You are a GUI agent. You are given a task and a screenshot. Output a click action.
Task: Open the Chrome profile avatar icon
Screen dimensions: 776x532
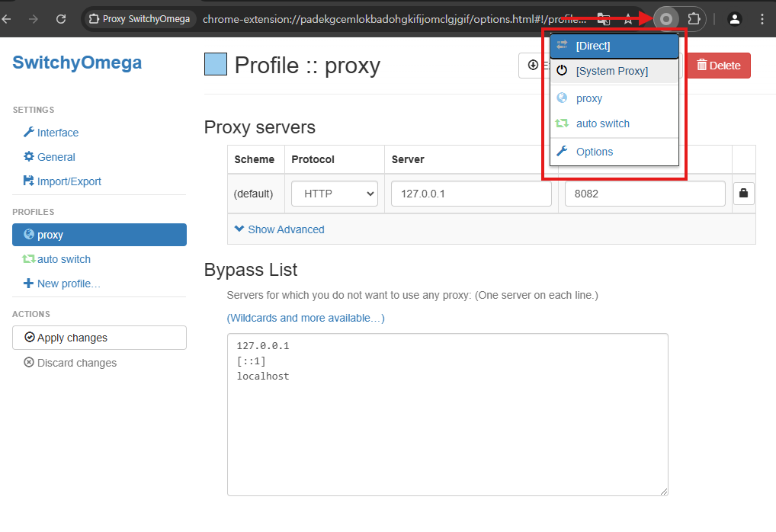tap(734, 19)
